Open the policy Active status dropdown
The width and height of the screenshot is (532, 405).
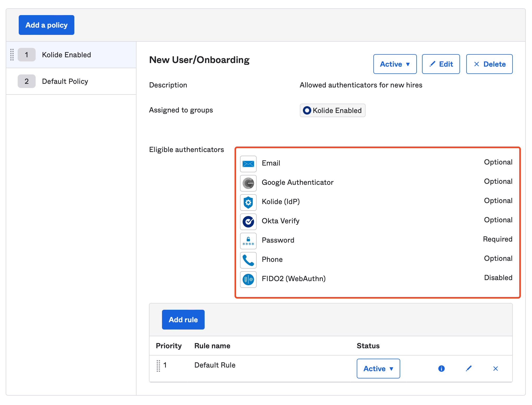tap(395, 64)
